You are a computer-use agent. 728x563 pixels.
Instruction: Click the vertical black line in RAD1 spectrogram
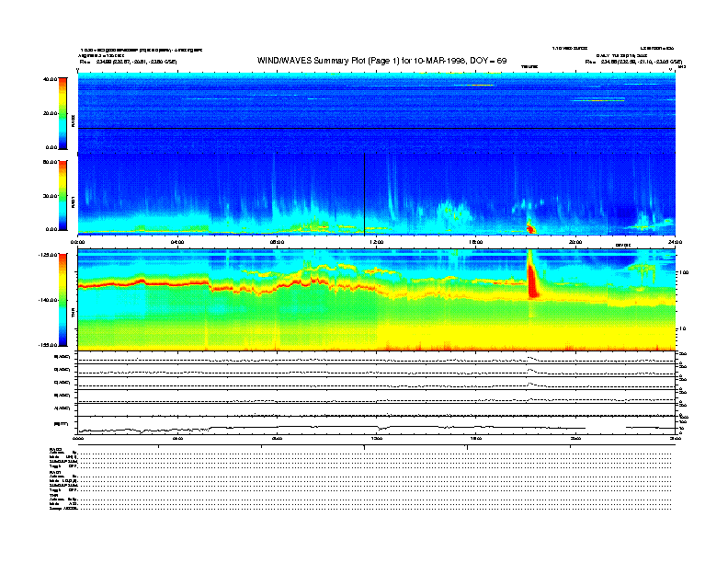[x=365, y=194]
